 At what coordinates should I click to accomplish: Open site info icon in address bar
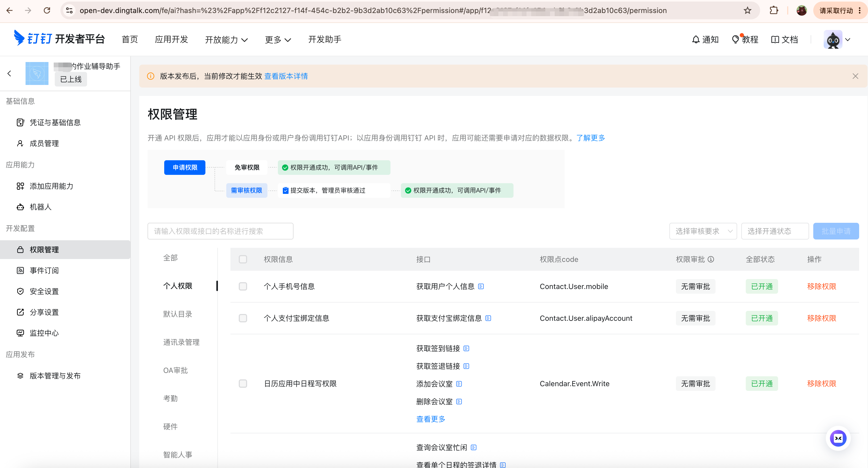[x=69, y=10]
